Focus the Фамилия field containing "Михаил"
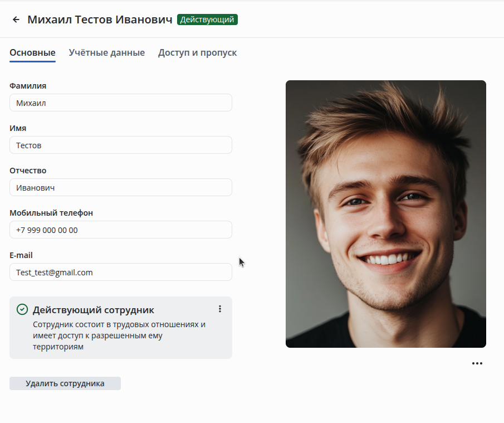 coord(120,103)
